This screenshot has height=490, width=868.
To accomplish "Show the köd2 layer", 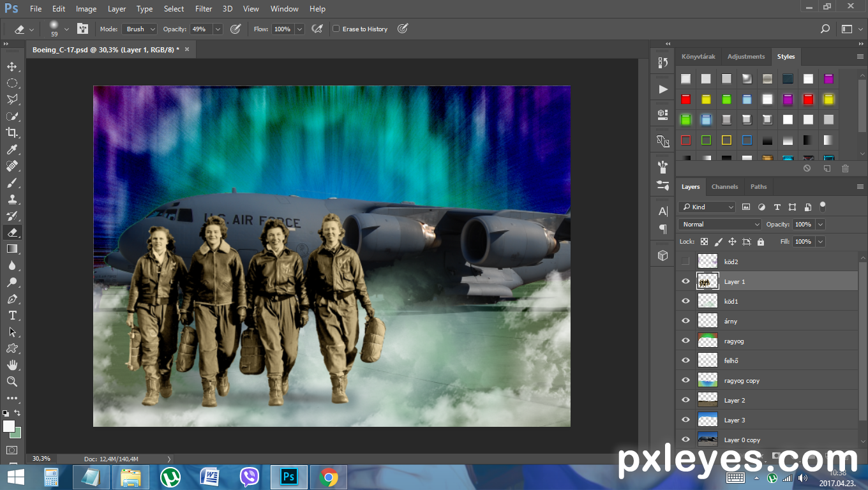I will coord(685,261).
